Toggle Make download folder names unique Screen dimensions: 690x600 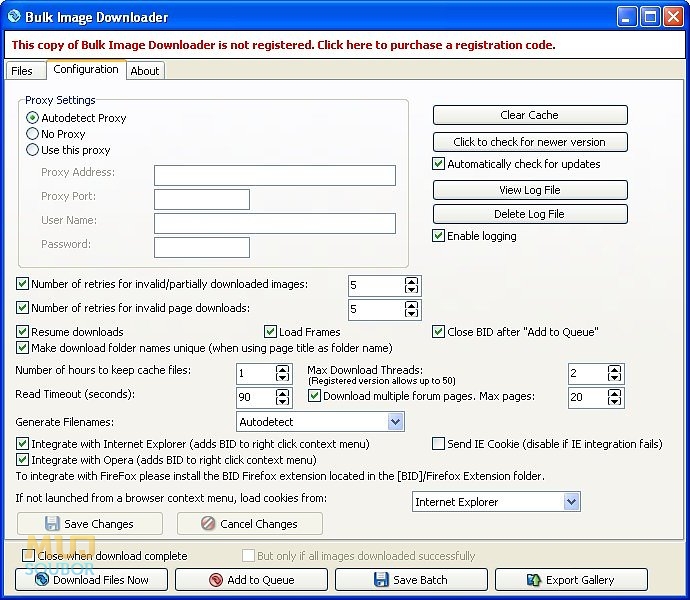pyautogui.click(x=22, y=348)
